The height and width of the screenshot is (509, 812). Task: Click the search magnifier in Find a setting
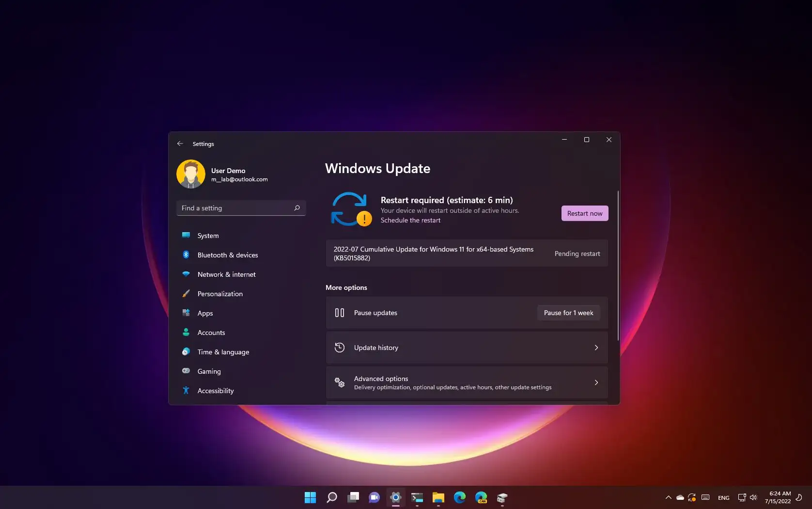[x=297, y=208]
